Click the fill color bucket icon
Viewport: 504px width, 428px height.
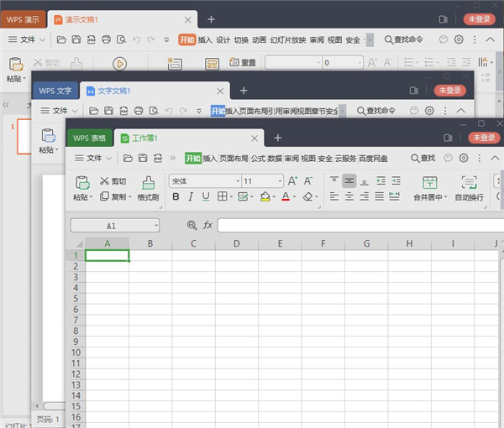[x=265, y=196]
